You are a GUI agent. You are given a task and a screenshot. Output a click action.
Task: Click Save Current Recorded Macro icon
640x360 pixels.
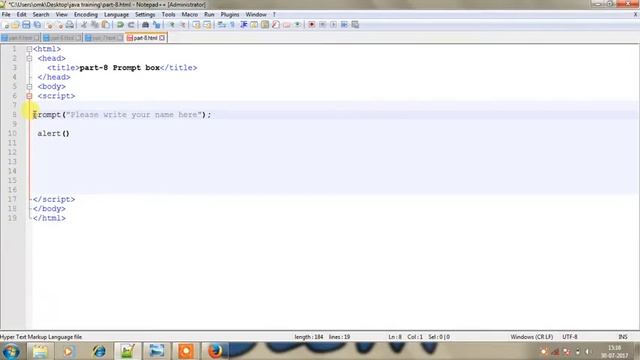point(355,25)
